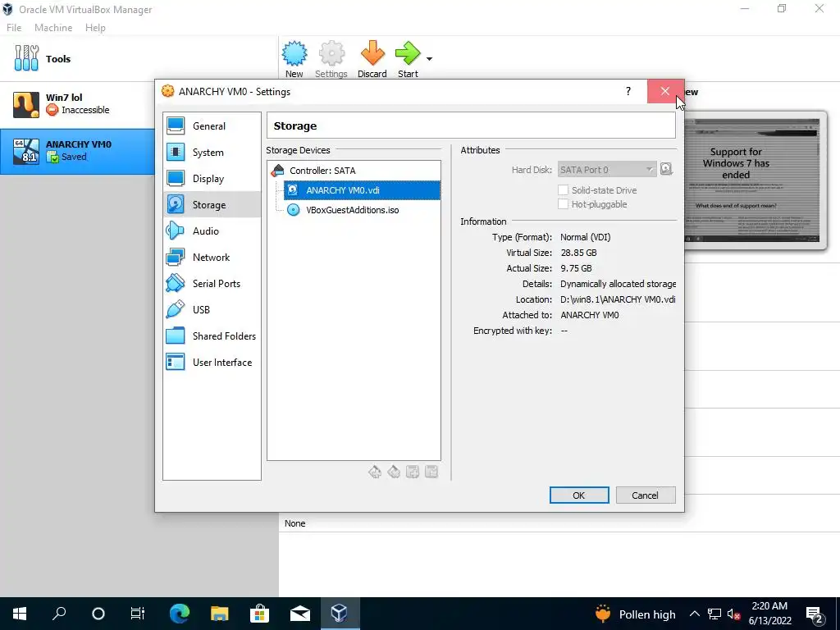Open Microsoft Store from taskbar

(259, 614)
